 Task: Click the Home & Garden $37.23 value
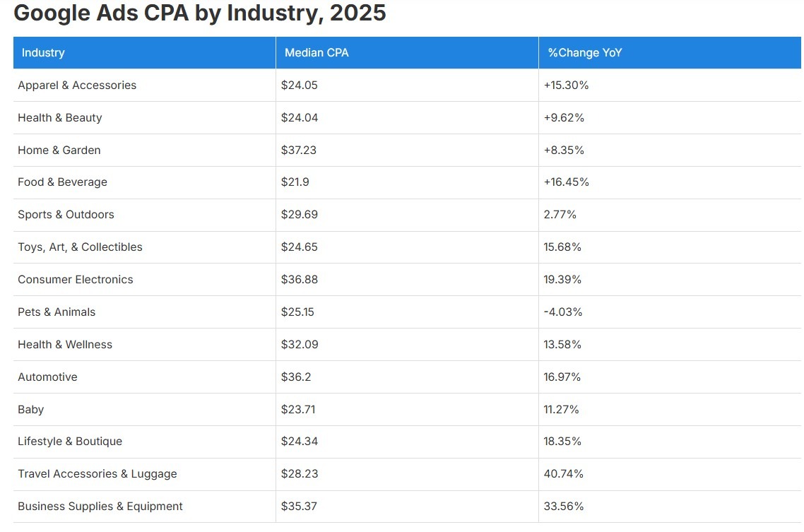(300, 150)
